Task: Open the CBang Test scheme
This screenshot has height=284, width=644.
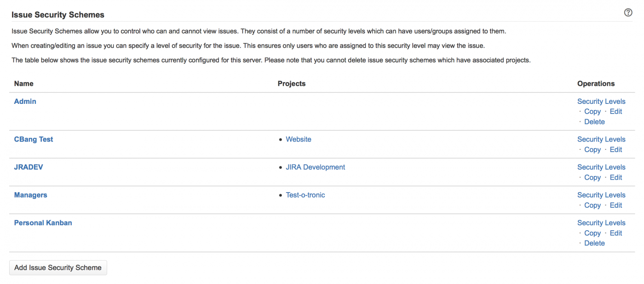Action: (x=34, y=139)
